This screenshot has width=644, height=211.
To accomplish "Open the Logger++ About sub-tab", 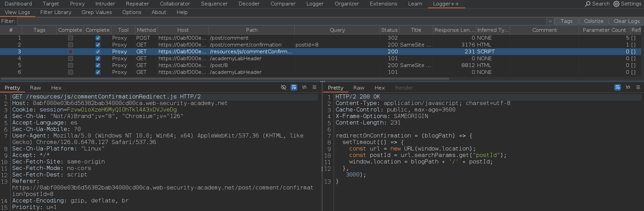I will point(159,12).
